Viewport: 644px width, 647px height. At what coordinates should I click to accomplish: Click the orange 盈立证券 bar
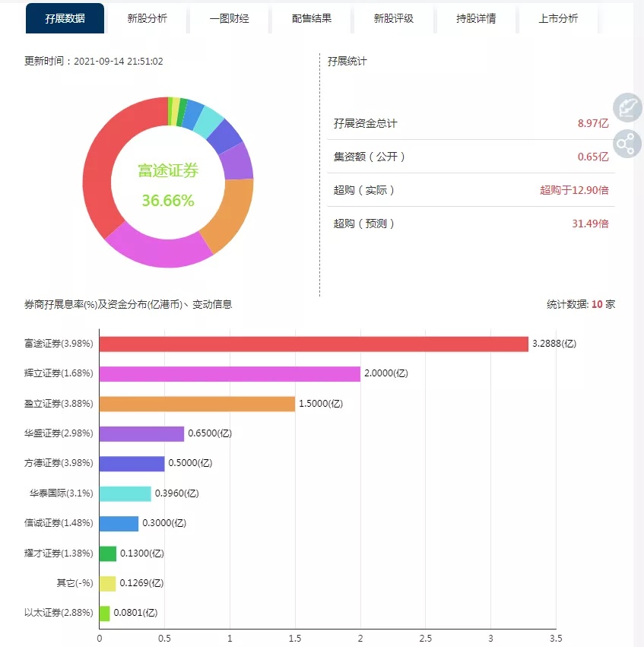pyautogui.click(x=197, y=404)
